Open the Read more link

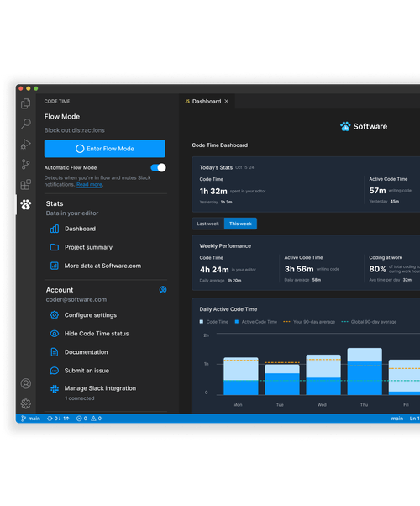tap(89, 185)
